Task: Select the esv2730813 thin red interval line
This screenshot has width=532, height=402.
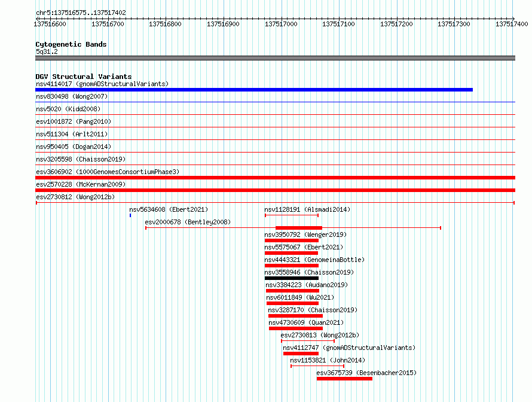Action: pos(308,341)
